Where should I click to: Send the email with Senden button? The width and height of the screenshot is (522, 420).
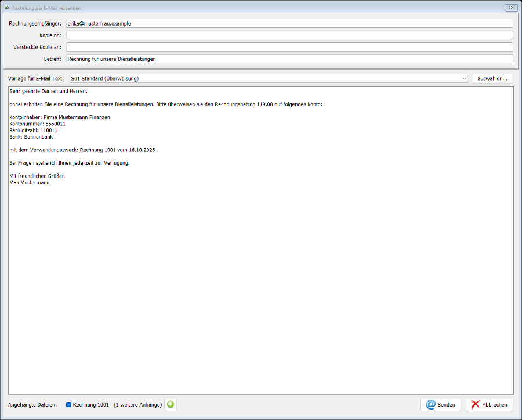440,405
